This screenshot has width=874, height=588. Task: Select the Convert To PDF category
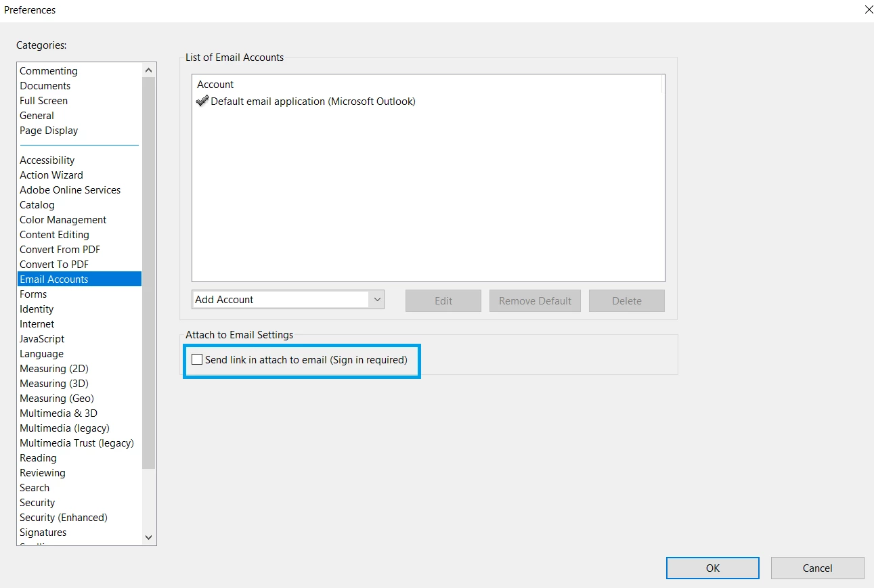coord(54,265)
